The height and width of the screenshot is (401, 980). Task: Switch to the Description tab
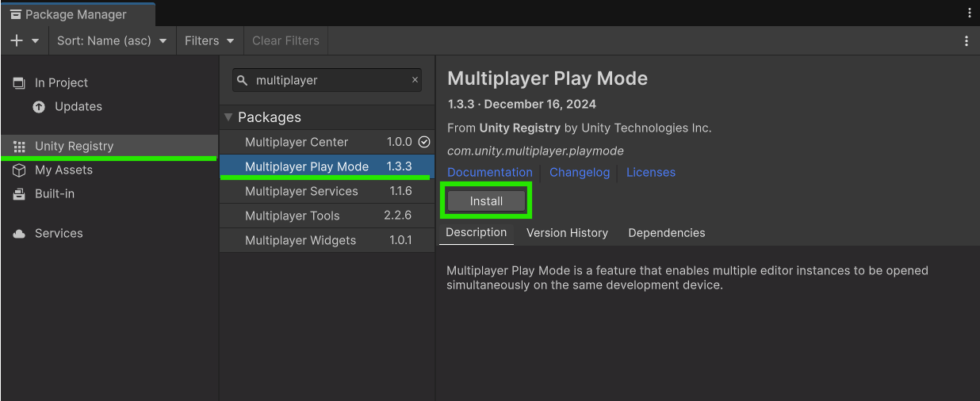pos(476,232)
